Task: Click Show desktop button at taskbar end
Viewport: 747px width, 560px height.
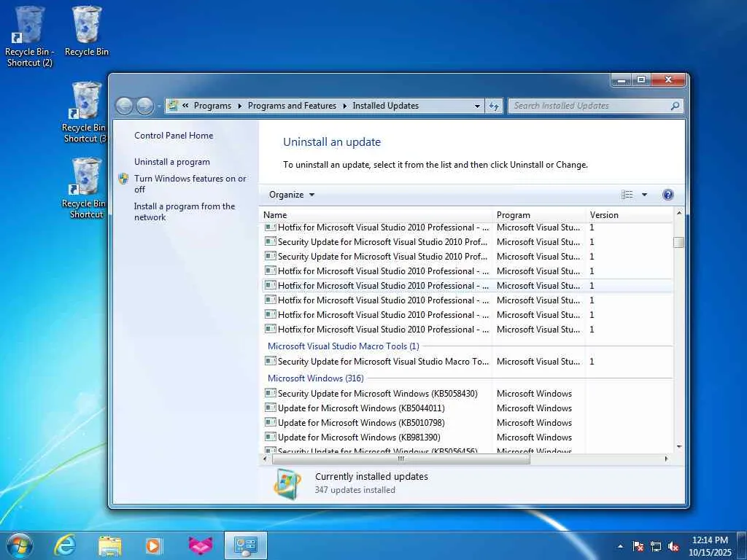Action: 742,545
